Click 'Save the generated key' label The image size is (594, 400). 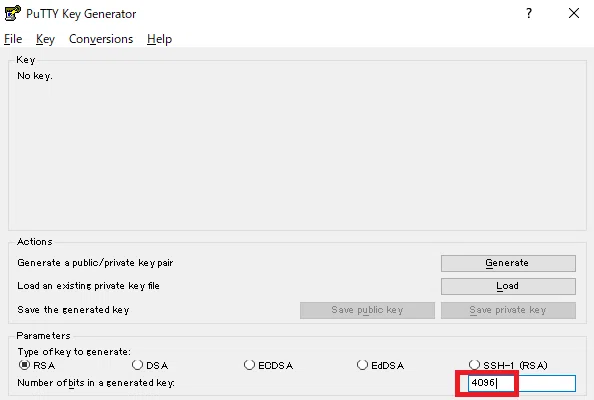73,310
